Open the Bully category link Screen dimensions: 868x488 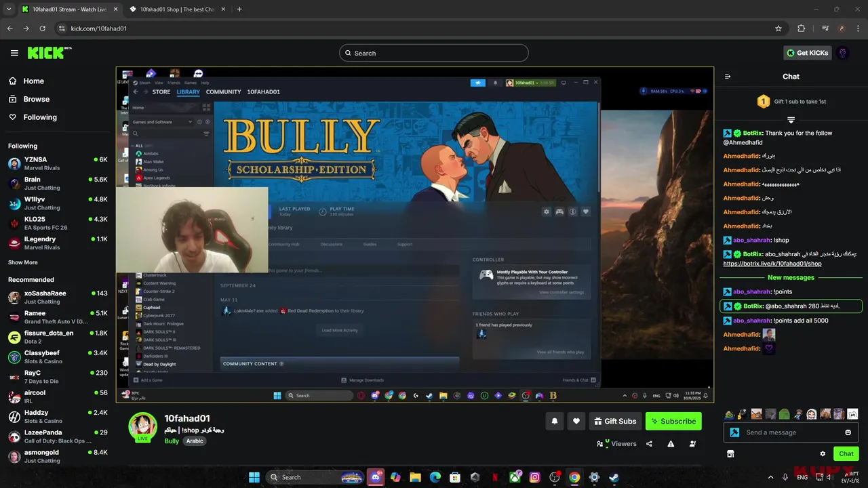(x=172, y=441)
